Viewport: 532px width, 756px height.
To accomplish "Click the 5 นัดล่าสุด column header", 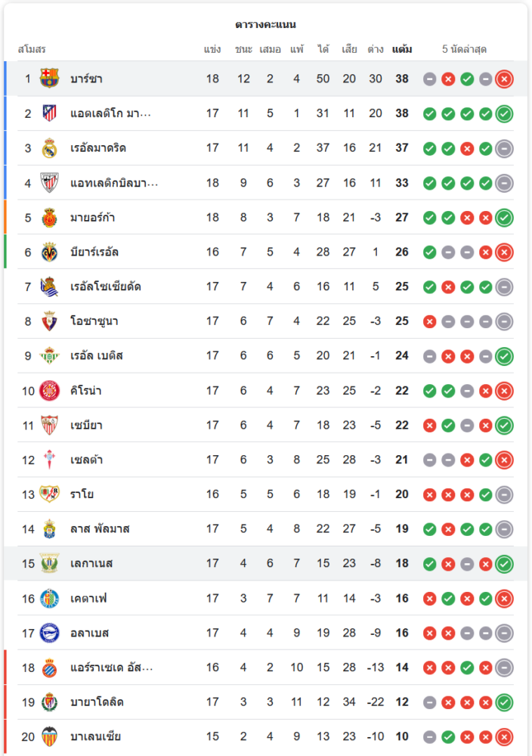I will [464, 50].
